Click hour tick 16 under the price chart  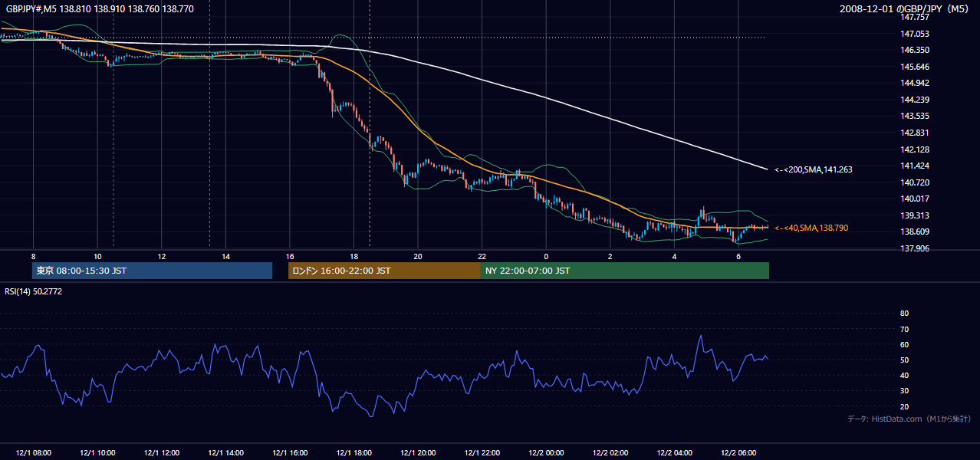click(290, 256)
